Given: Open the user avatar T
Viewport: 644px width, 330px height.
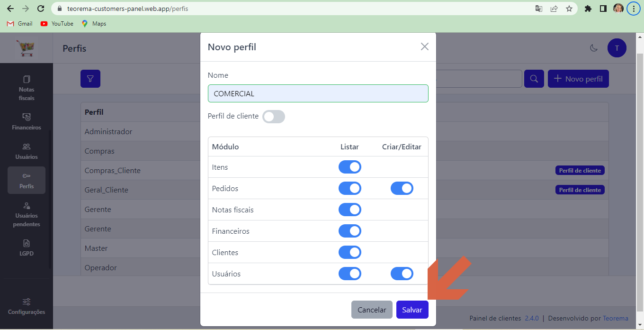Looking at the screenshot, I should (617, 48).
